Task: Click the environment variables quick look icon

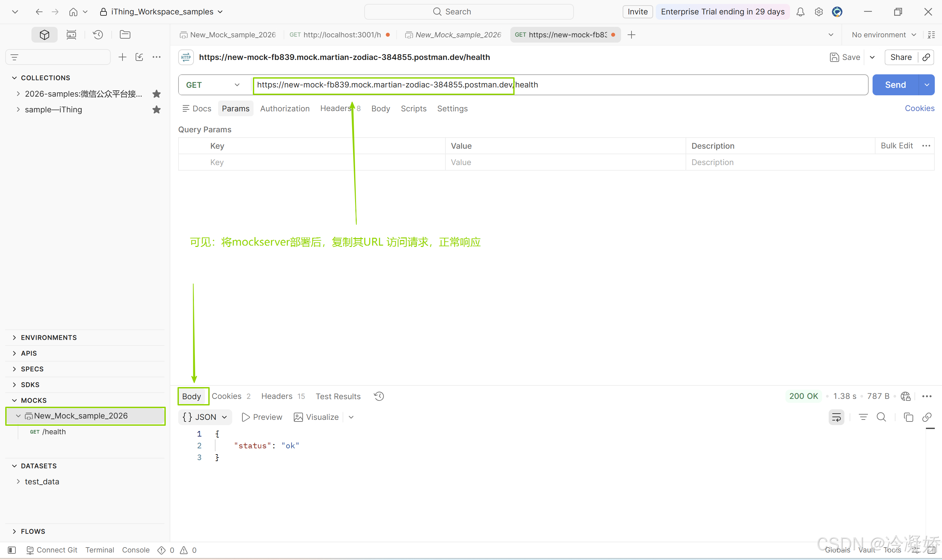Action: click(x=932, y=35)
